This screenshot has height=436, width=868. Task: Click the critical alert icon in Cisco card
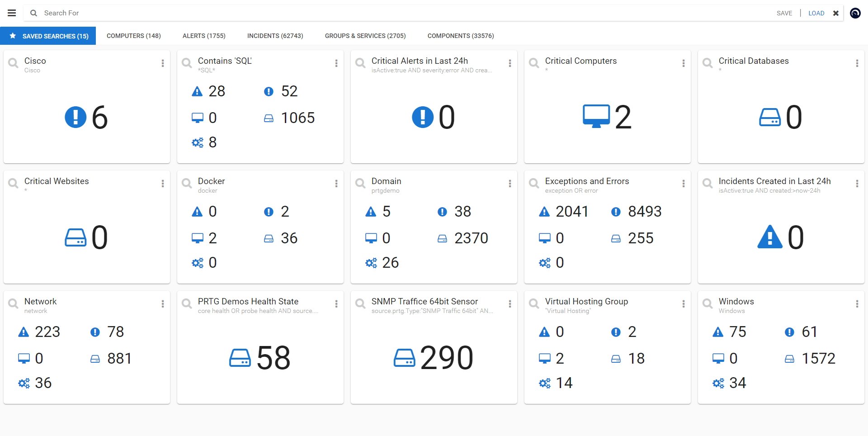pyautogui.click(x=75, y=117)
